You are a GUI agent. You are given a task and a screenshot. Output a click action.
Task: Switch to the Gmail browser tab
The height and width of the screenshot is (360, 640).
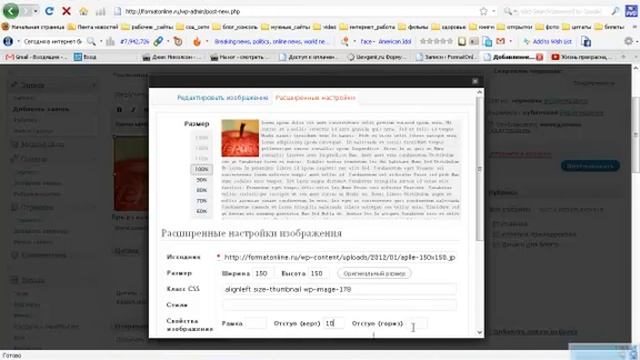tap(36, 57)
